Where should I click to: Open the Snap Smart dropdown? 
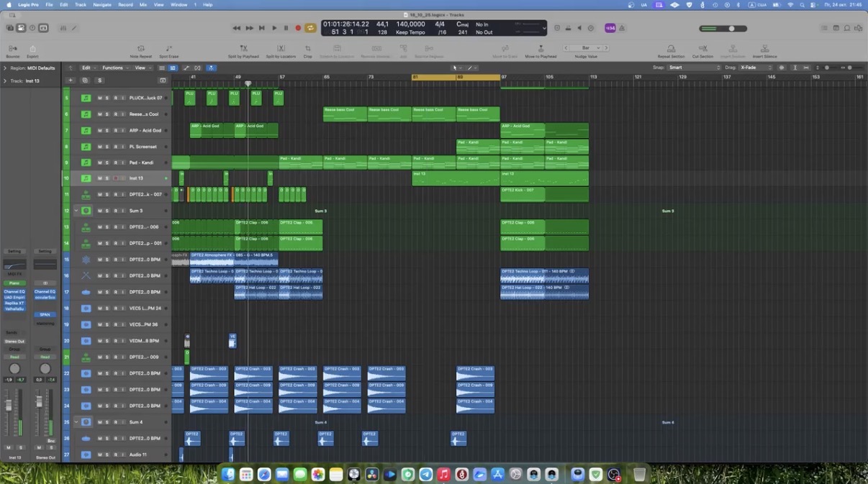694,68
